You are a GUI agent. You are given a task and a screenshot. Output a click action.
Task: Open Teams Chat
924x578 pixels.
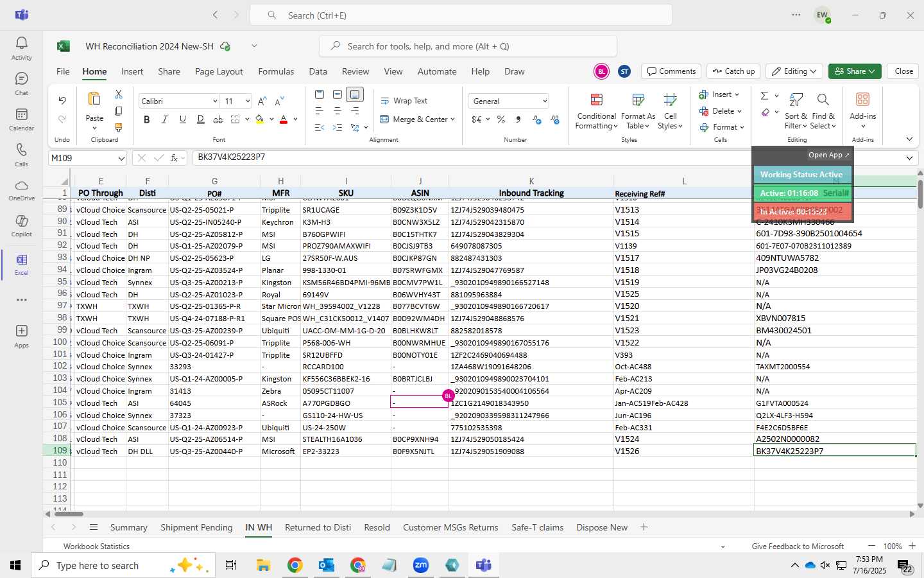point(21,83)
